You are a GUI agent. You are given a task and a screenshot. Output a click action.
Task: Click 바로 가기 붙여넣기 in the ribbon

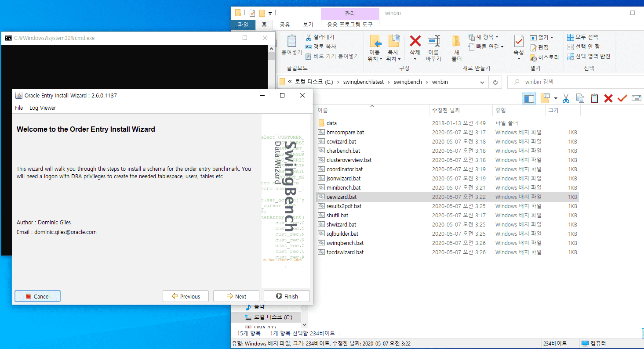tap(332, 56)
